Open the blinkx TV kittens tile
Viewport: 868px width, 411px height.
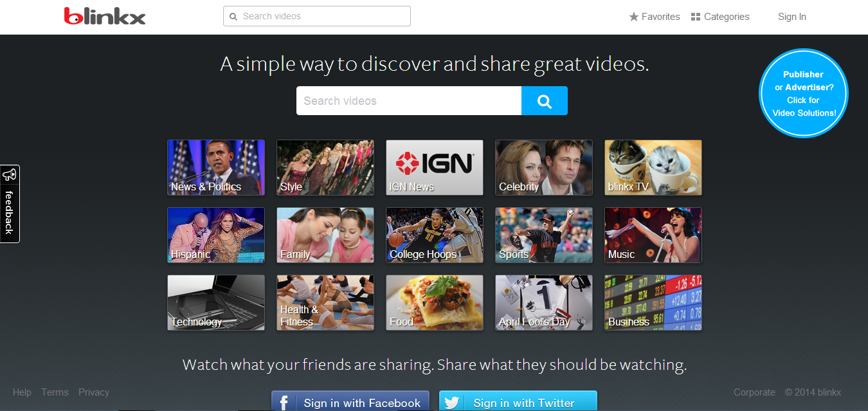653,167
